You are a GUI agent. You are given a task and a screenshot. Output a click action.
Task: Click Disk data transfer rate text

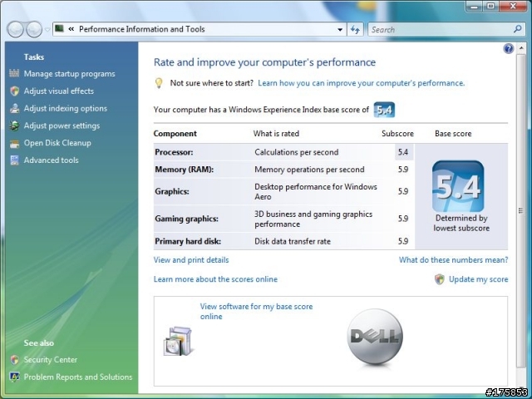[293, 241]
